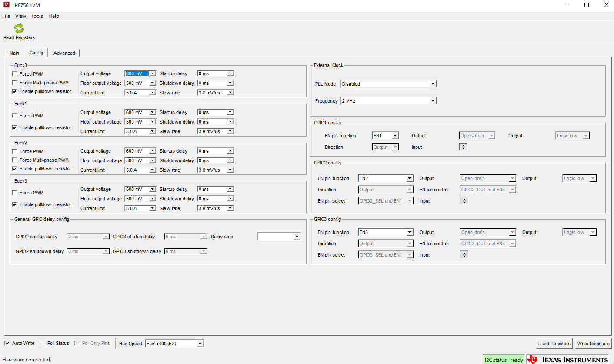
Task: Open Buck2 Output voltage dropdown
Action: 140,151
